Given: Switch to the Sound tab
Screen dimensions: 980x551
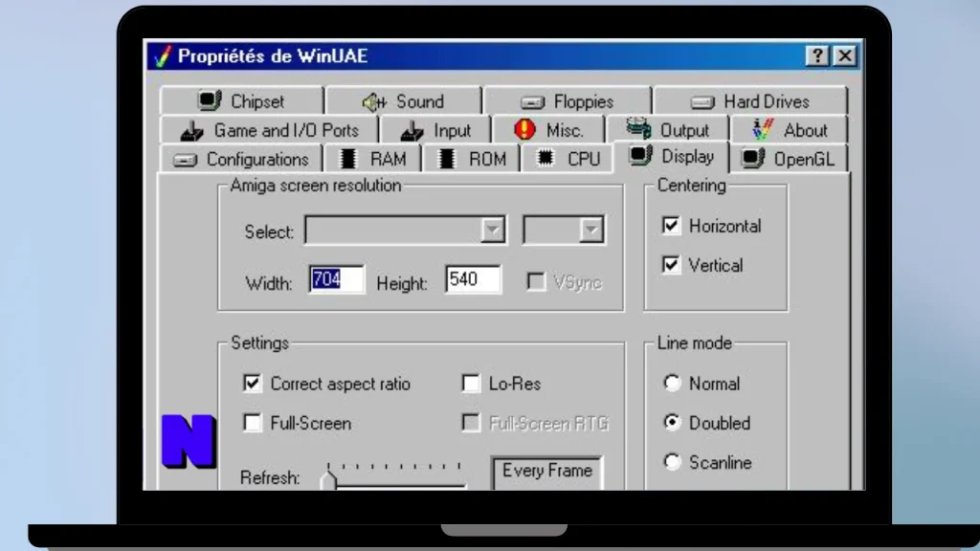Looking at the screenshot, I should point(404,101).
